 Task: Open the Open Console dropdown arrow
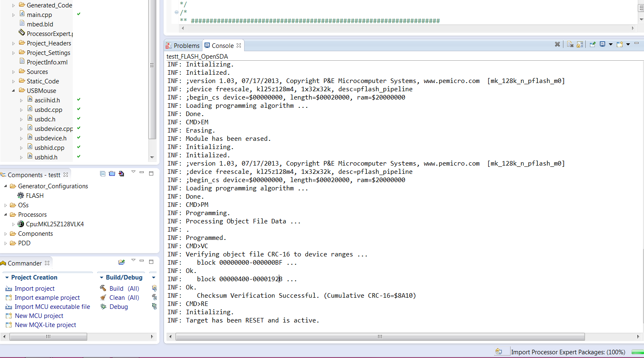click(628, 45)
